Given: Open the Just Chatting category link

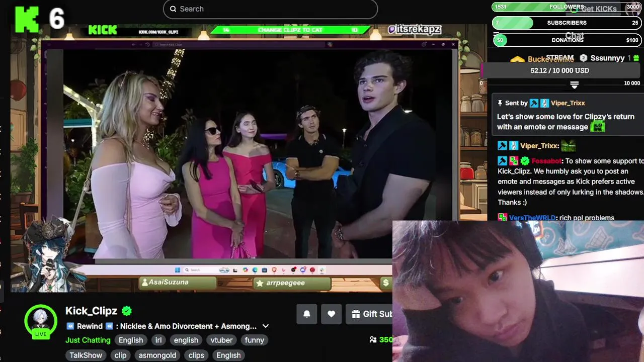Looking at the screenshot, I should coord(88,340).
